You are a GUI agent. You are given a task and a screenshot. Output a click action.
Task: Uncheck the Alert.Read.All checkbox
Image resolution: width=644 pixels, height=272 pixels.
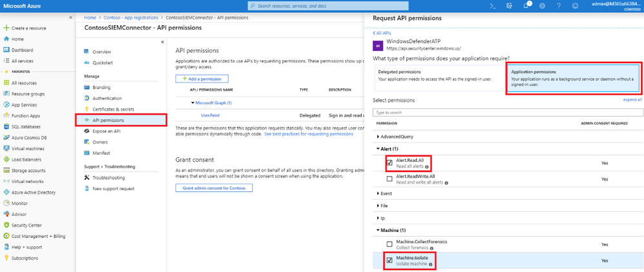tap(389, 163)
